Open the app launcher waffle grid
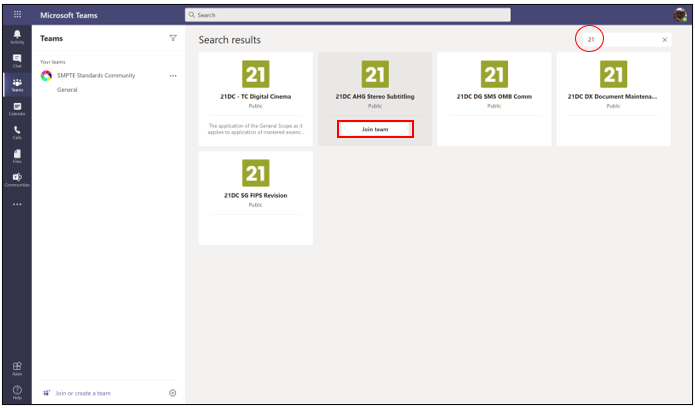Viewport: 695px width, 408px height. click(x=17, y=15)
